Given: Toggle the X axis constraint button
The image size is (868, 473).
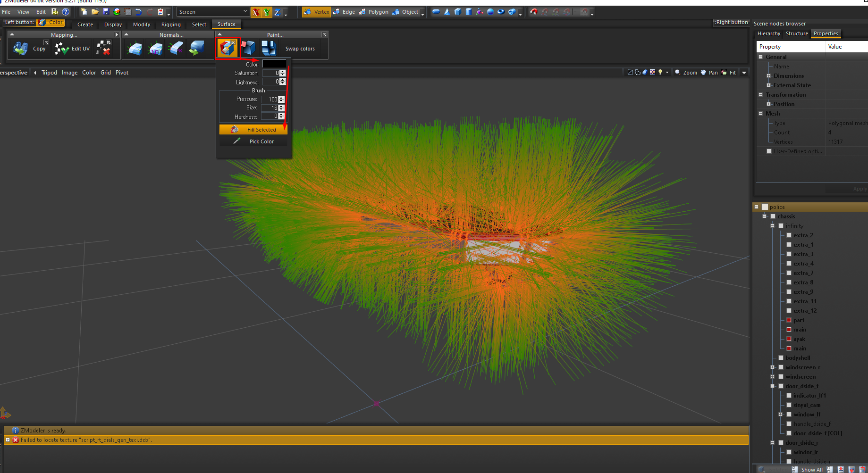Looking at the screenshot, I should pos(255,12).
